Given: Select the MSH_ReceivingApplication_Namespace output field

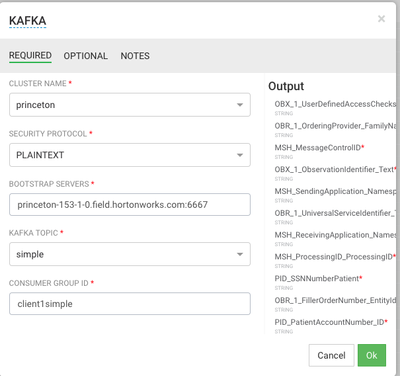Looking at the screenshot, I should point(335,235).
